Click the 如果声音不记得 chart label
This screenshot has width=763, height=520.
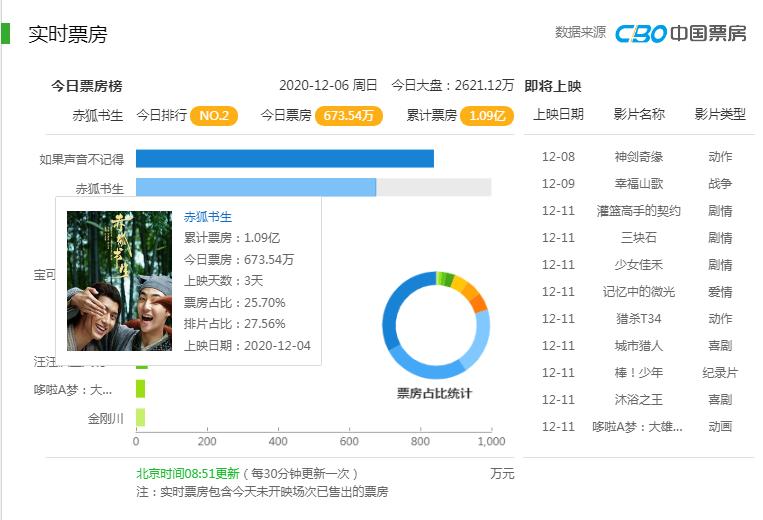coord(82,160)
